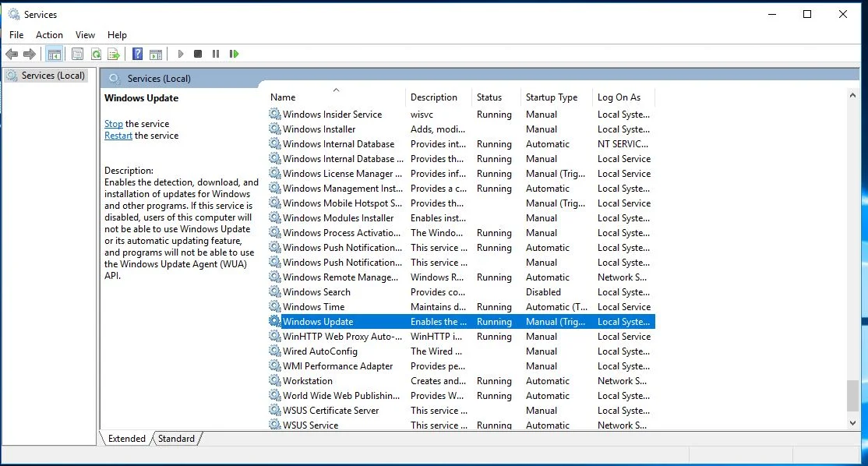This screenshot has width=868, height=466.
Task: Sort by the Description column header
Action: (x=439, y=97)
